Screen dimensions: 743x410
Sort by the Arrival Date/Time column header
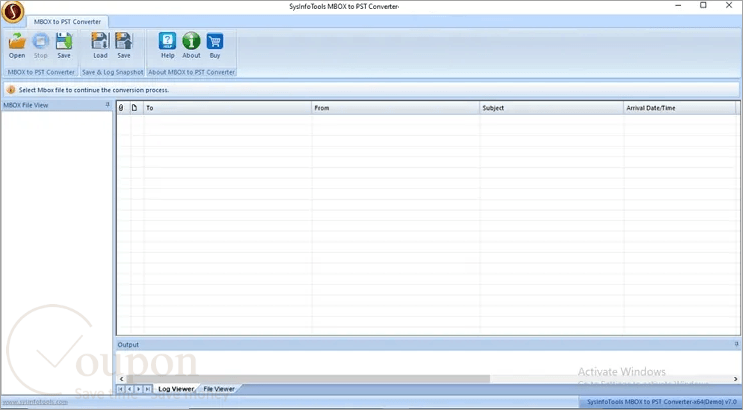(680, 108)
